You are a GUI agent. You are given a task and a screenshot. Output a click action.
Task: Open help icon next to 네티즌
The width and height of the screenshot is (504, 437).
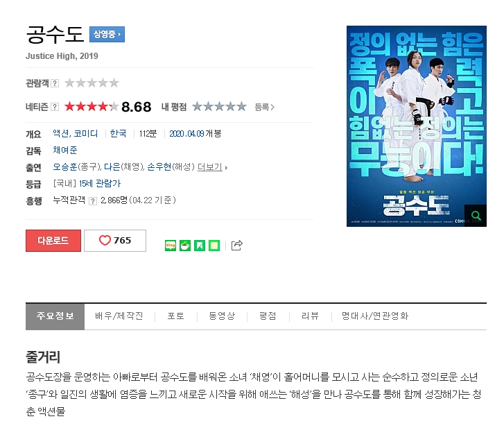click(55, 107)
